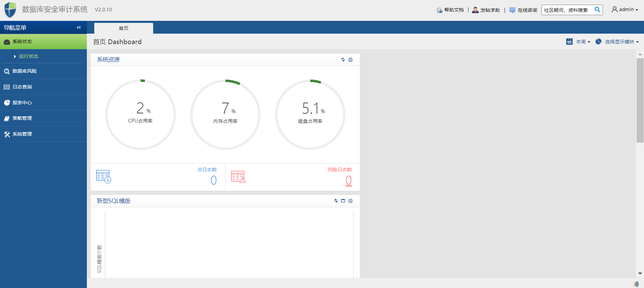Click the 系统资源 panel title
This screenshot has height=288, width=644.
click(x=108, y=60)
